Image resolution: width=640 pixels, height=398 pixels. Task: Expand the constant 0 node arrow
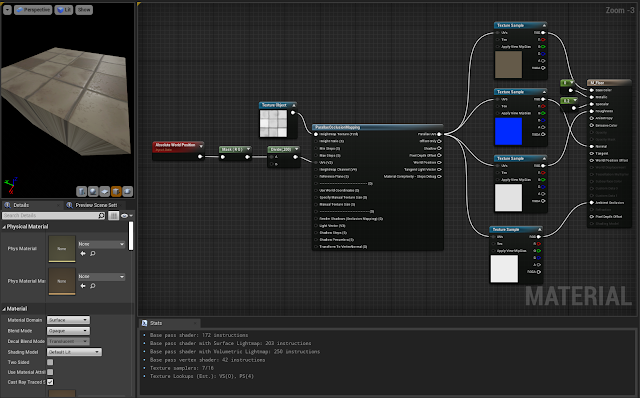pos(571,83)
